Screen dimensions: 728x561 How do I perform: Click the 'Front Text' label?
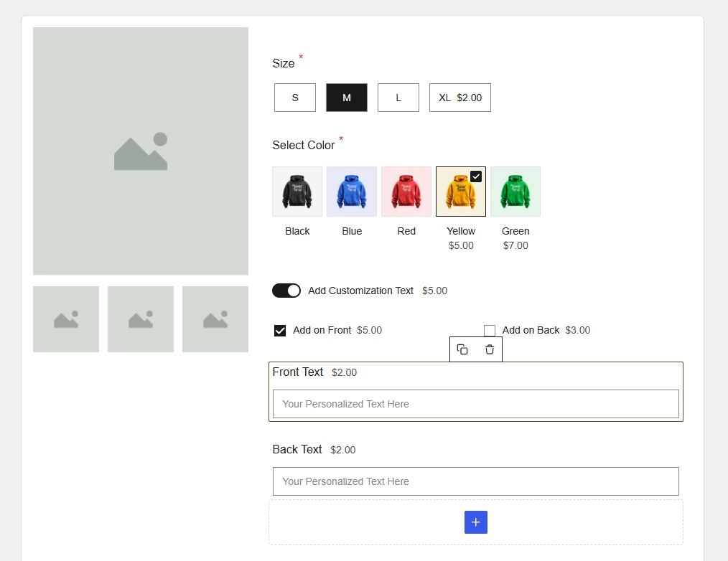[x=298, y=372]
